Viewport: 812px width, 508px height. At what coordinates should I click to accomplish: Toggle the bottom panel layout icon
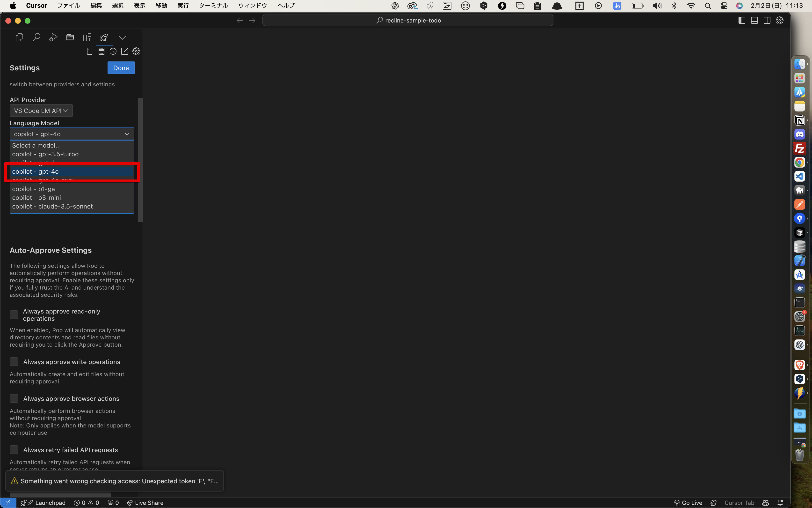point(754,21)
